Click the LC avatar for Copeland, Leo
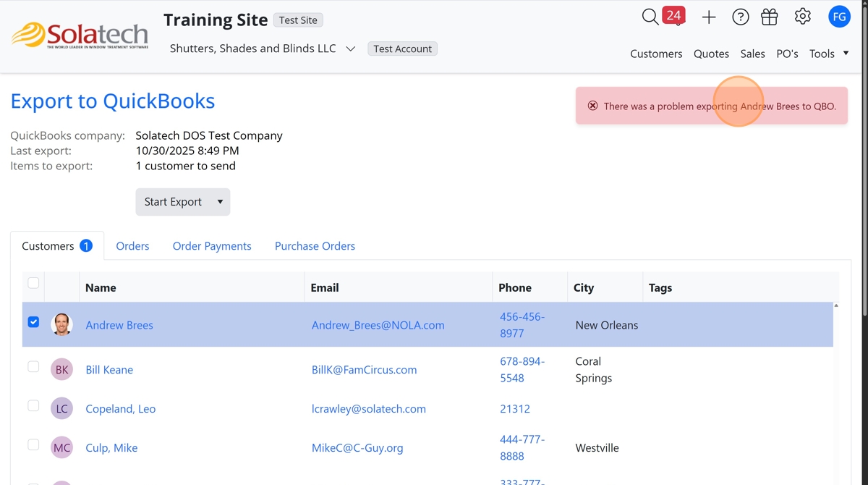This screenshot has height=485, width=868. (x=61, y=408)
